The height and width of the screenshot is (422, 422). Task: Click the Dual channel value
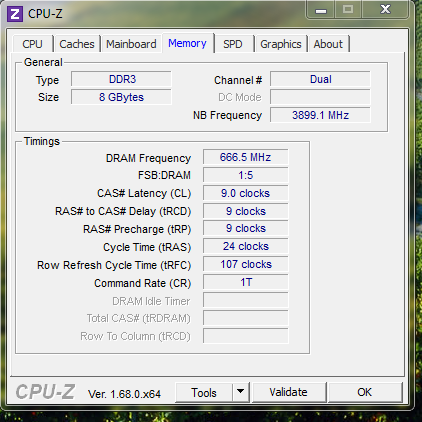coord(320,79)
